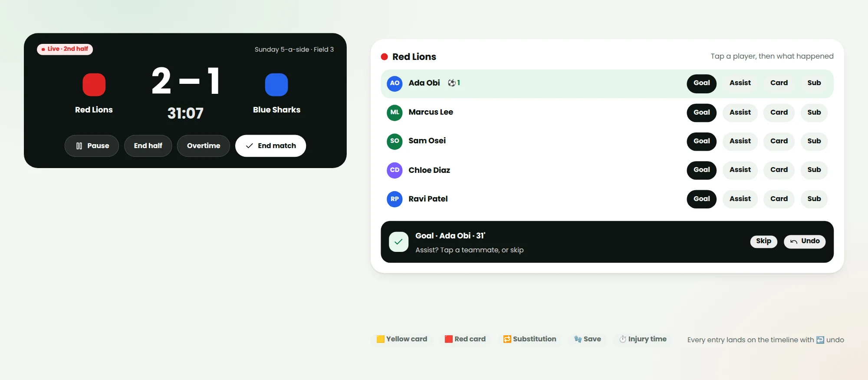Screen dimensions: 868x380
Task: Click the Red Lions roster heading
Action: click(414, 57)
